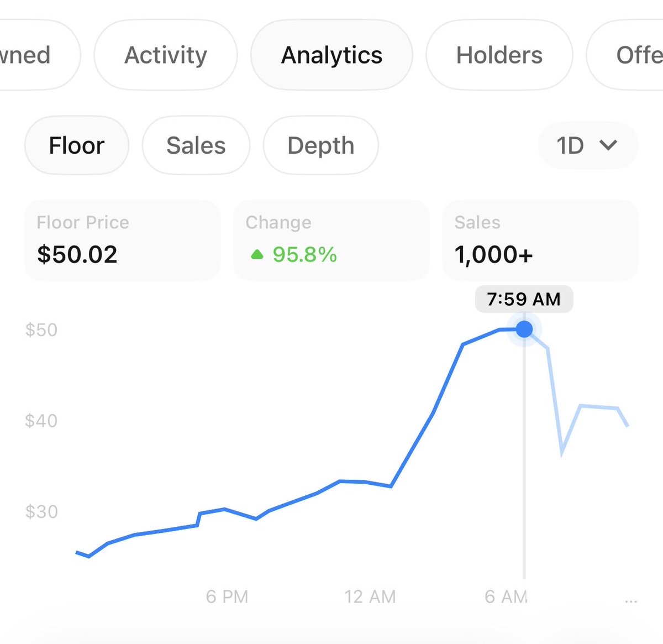The width and height of the screenshot is (663, 644).
Task: Click the chevron arrow beside 1D
Action: (608, 145)
